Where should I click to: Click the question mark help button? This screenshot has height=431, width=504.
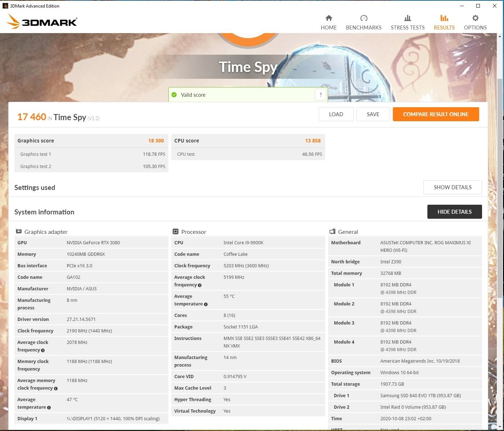321,95
